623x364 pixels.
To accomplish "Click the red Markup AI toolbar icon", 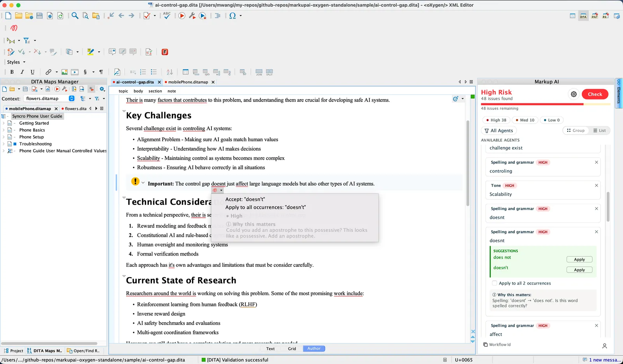I will coord(14,28).
